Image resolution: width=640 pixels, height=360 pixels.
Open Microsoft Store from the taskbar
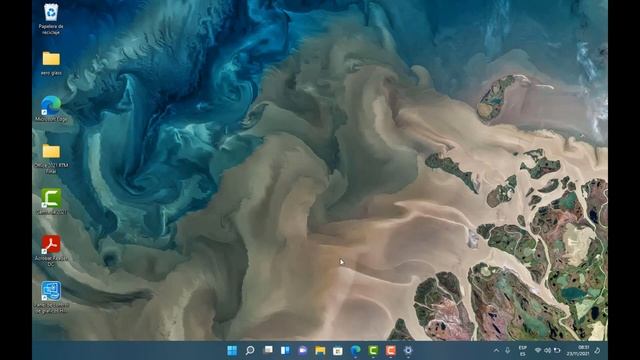338,350
